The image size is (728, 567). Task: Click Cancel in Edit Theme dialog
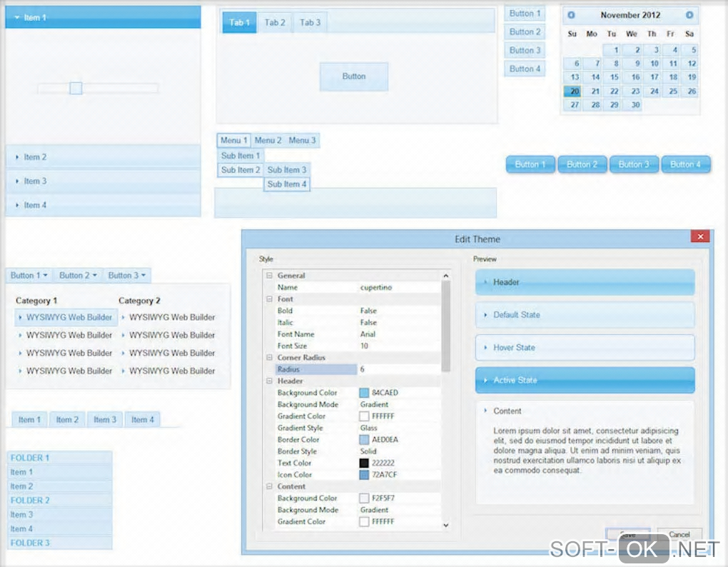click(x=679, y=534)
